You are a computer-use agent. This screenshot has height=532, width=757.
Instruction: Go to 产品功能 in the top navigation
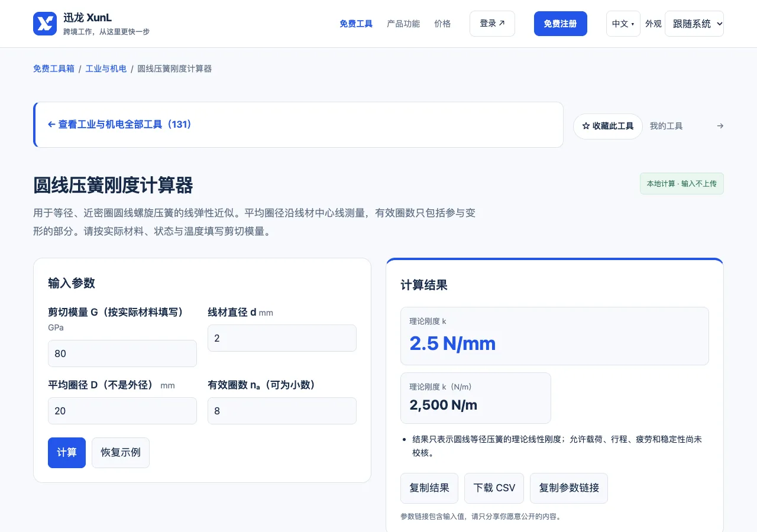tap(403, 24)
